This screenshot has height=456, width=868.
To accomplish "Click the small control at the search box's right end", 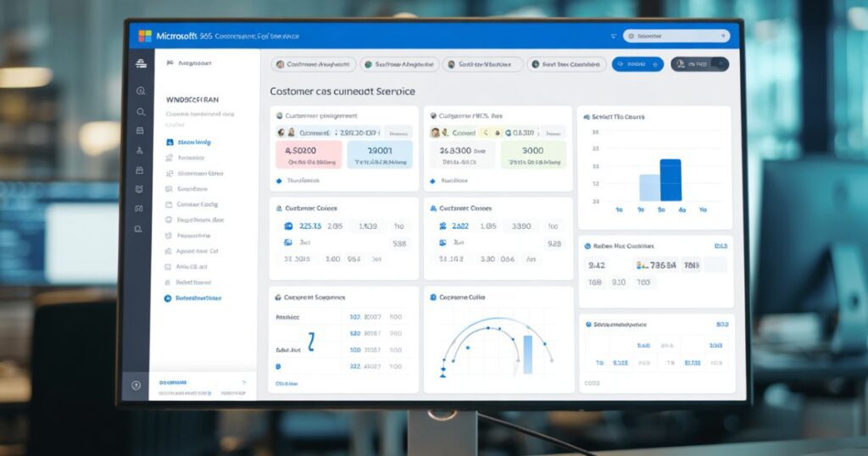I will tap(723, 36).
